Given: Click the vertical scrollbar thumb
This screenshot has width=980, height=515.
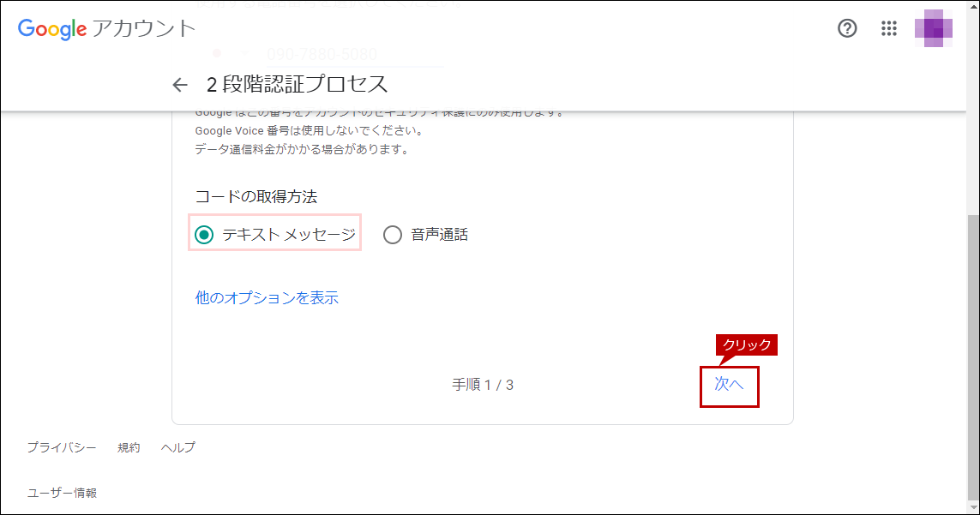Looking at the screenshot, I should click(x=973, y=356).
